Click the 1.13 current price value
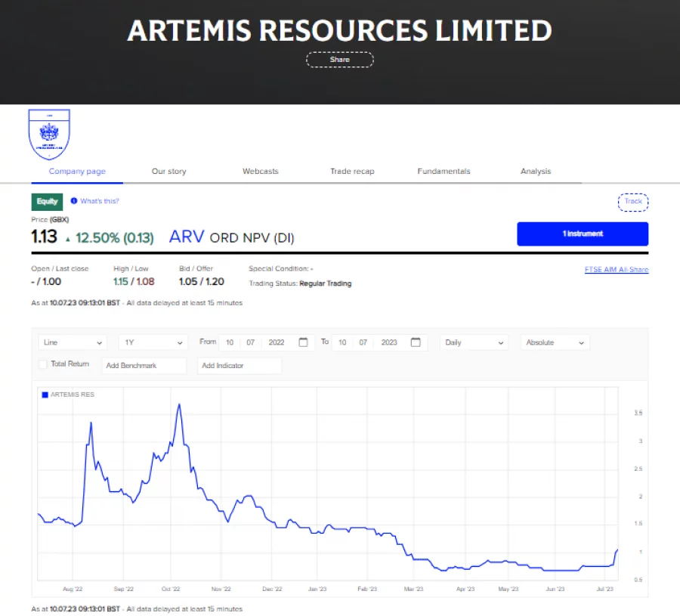The image size is (680, 616). tap(44, 237)
